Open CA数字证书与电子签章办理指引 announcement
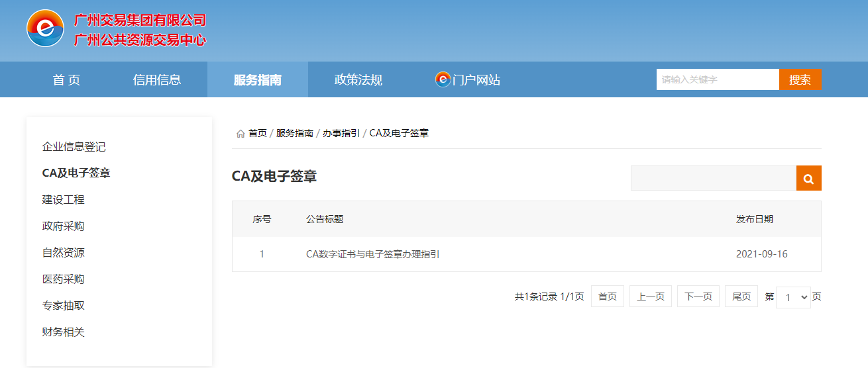868x368 pixels. (x=372, y=254)
